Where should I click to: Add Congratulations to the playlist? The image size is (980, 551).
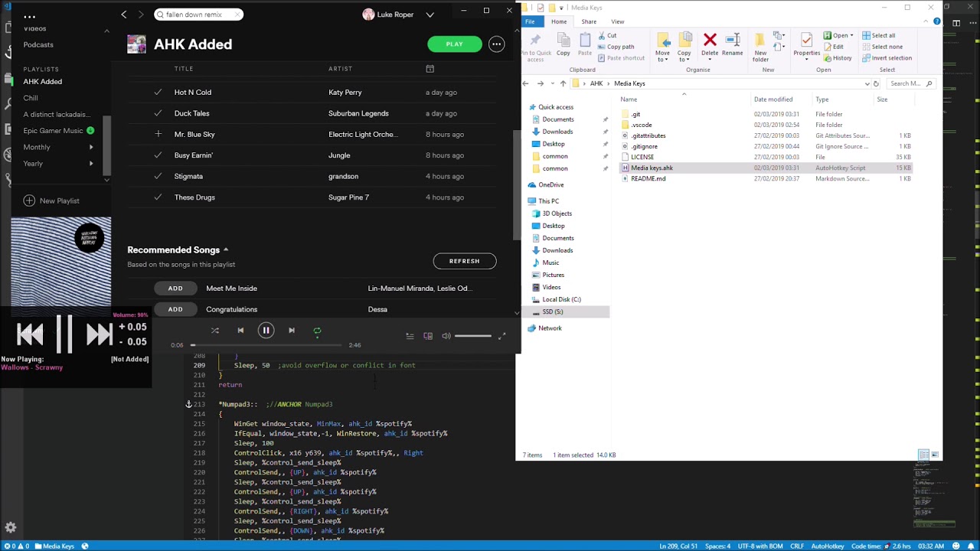pos(175,309)
